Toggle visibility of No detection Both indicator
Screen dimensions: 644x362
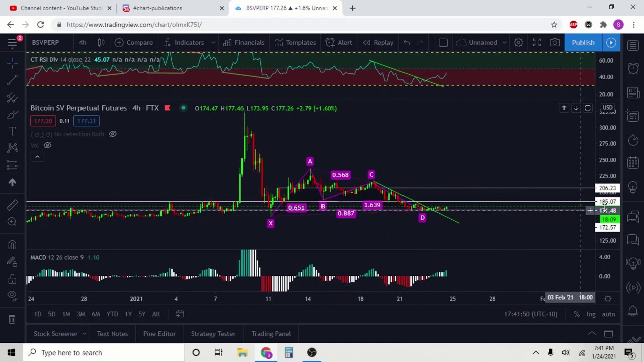[x=113, y=134]
